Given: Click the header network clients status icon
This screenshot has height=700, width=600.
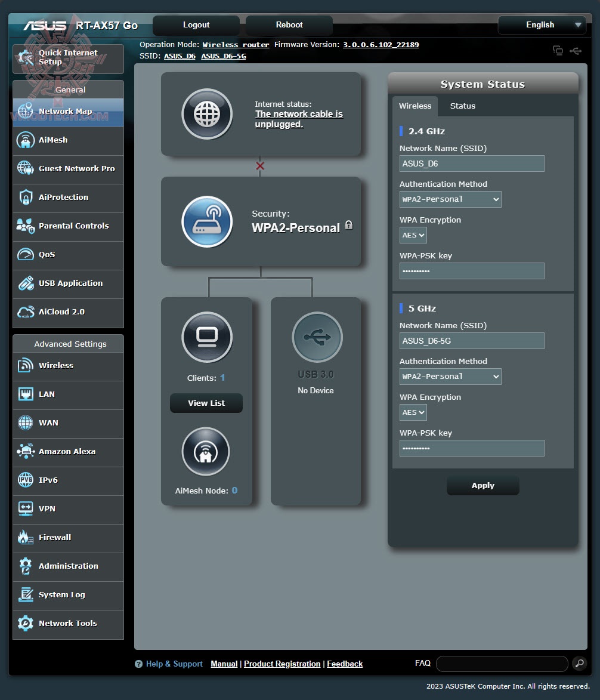Looking at the screenshot, I should click(x=558, y=51).
